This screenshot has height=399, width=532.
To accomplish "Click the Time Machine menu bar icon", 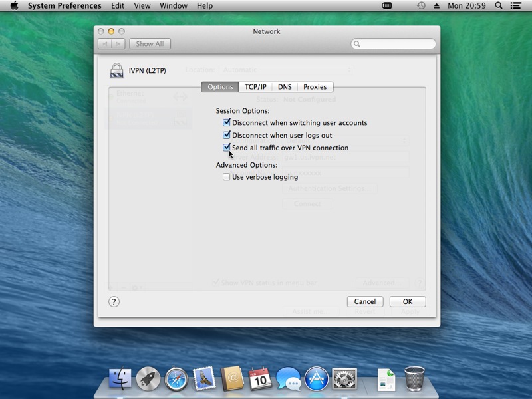I will 421,5.
